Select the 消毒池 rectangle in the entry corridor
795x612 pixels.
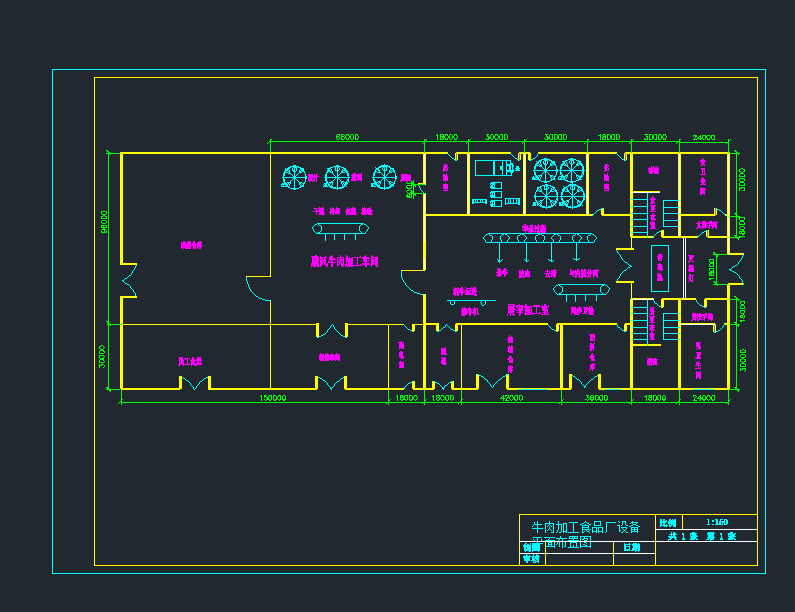click(660, 267)
